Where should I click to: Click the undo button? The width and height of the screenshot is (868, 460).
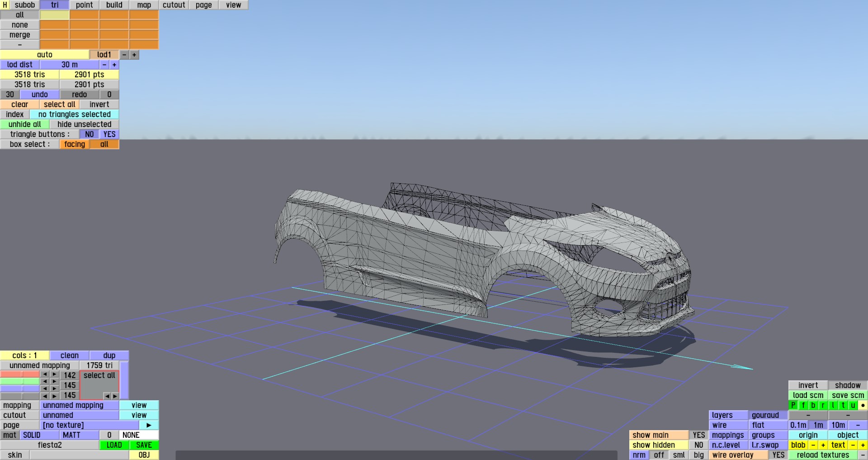point(40,95)
